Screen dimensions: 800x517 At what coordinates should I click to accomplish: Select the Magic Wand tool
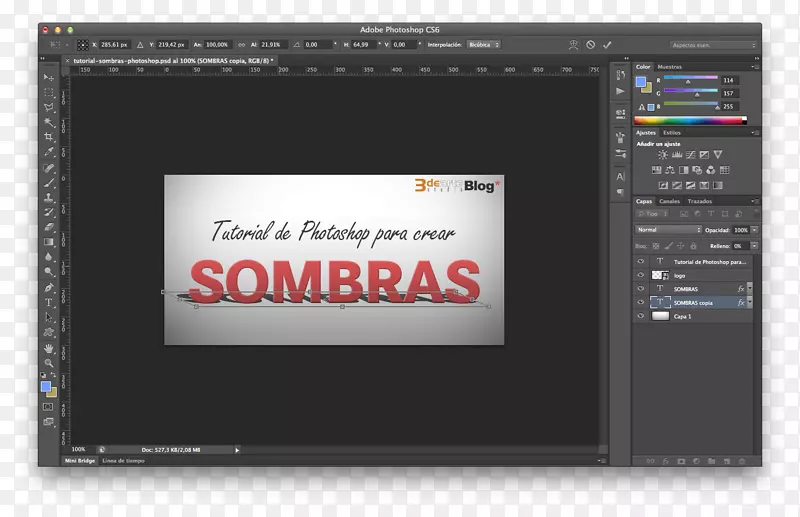48,122
